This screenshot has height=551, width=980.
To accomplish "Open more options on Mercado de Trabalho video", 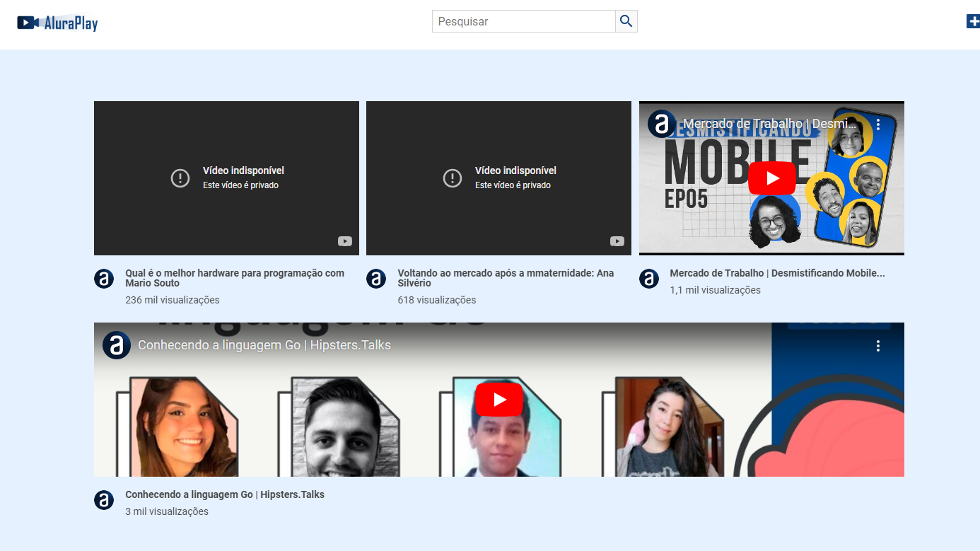I will coord(878,124).
